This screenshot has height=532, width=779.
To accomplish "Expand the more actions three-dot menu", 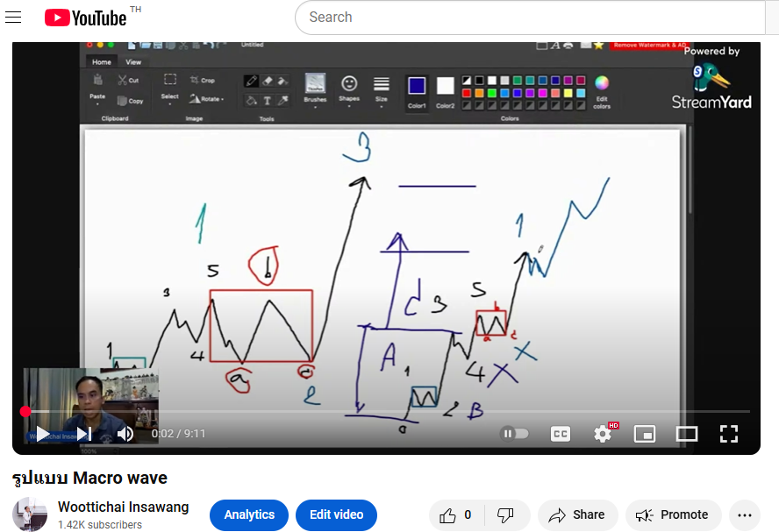I will pyautogui.click(x=745, y=515).
